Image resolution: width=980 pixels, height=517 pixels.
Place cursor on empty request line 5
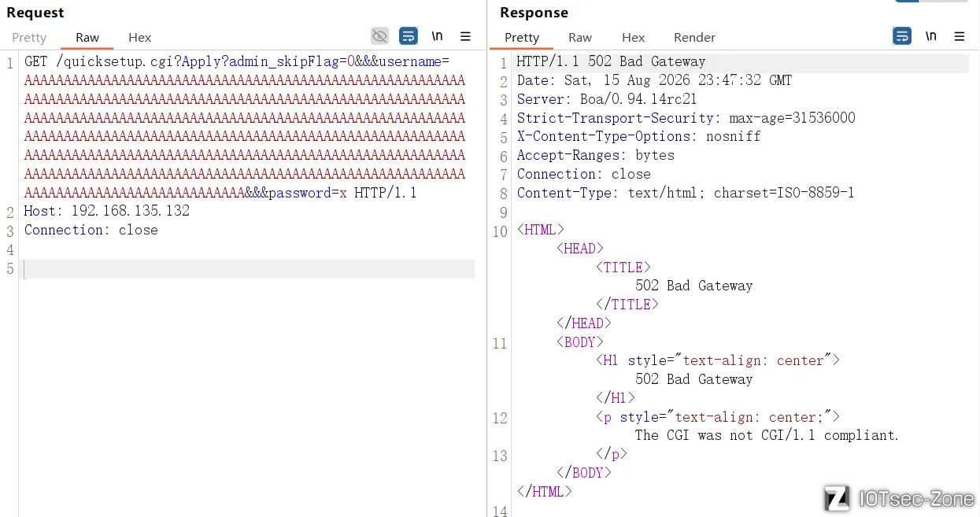point(249,269)
